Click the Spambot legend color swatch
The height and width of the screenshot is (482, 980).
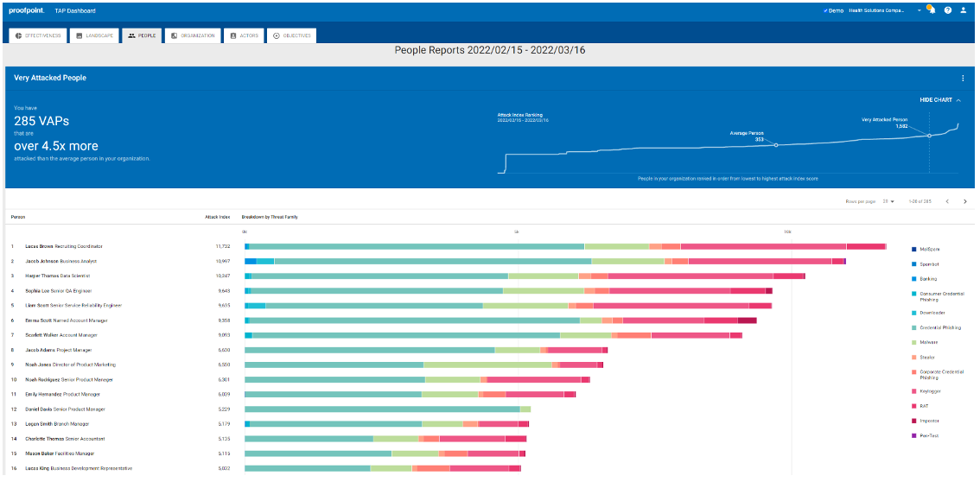pyautogui.click(x=913, y=264)
